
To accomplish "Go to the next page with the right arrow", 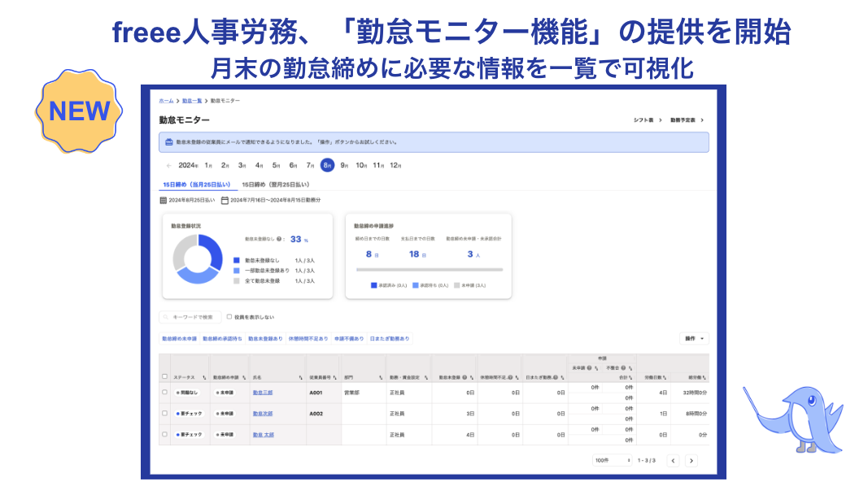I will (x=690, y=460).
